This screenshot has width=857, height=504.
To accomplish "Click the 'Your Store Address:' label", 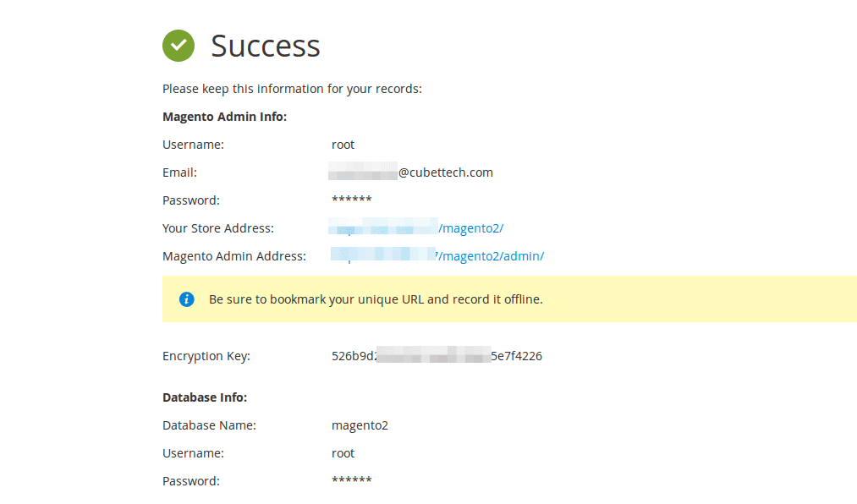I will pyautogui.click(x=218, y=228).
